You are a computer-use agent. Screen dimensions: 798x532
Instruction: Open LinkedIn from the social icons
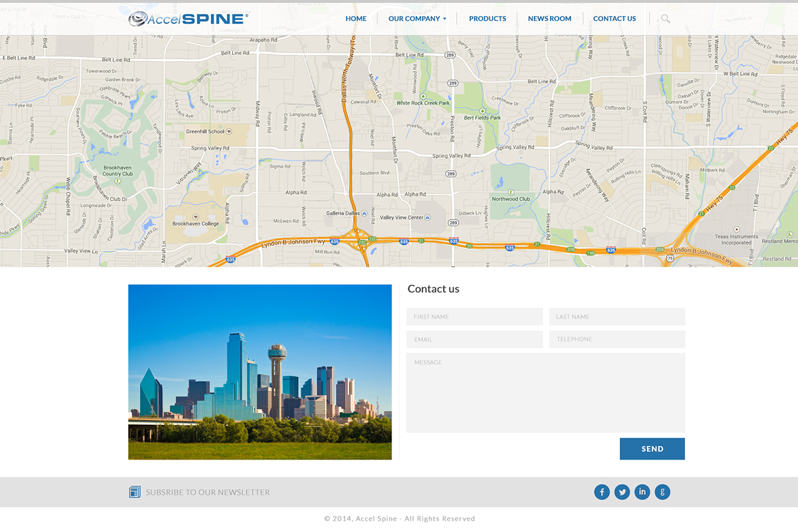coord(642,491)
